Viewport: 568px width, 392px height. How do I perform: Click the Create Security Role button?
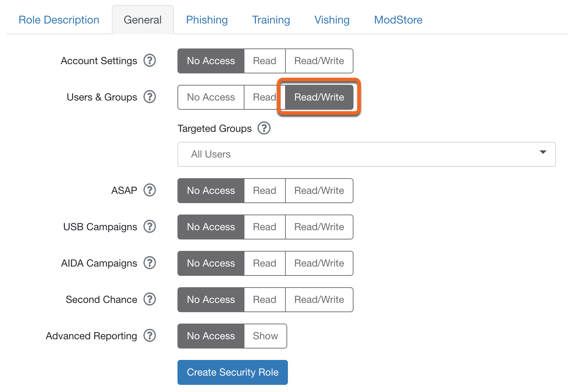[x=233, y=372]
